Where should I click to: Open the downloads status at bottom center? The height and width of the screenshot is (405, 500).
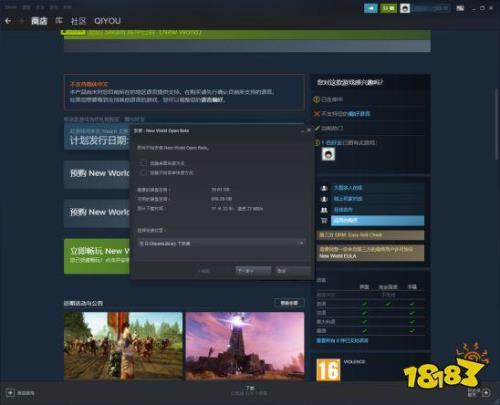pos(250,391)
